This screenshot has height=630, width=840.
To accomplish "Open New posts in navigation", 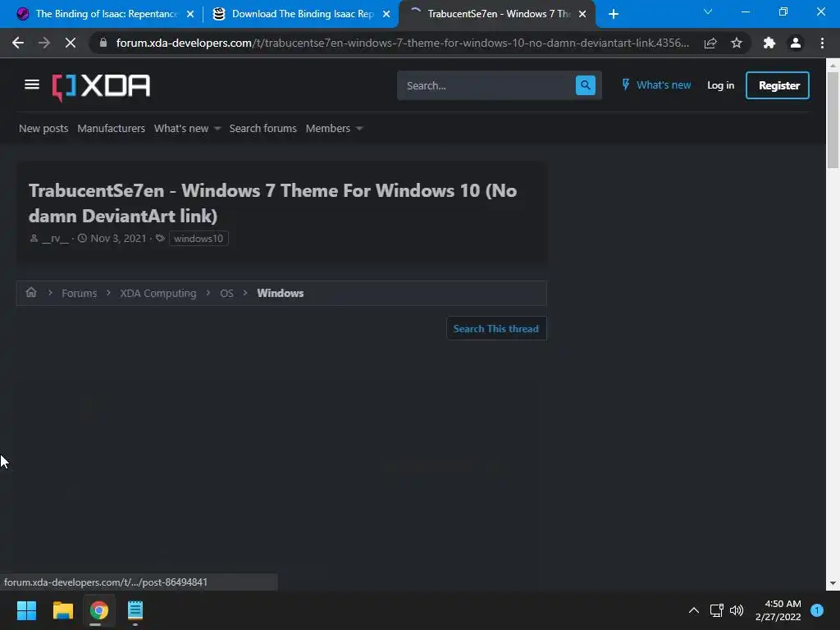I will (x=43, y=129).
